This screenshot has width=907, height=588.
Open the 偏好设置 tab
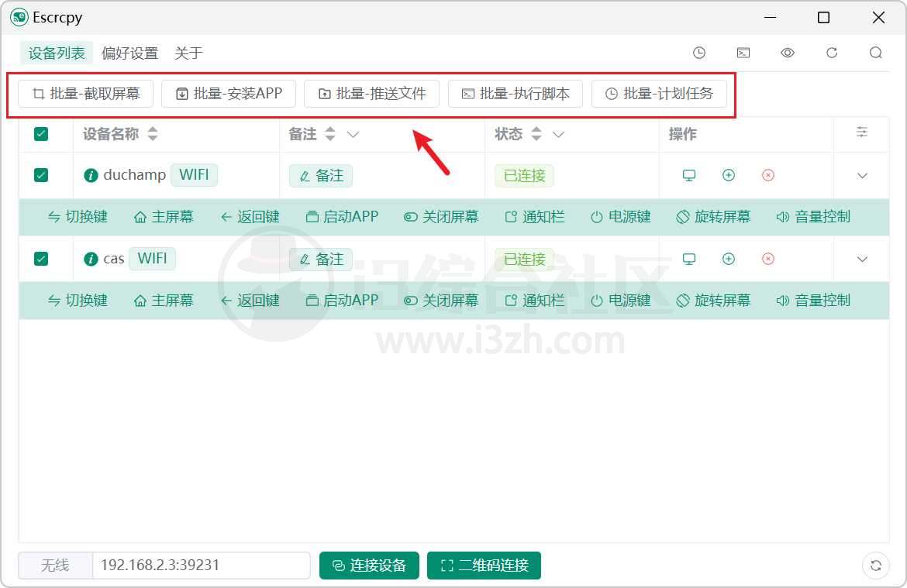coord(129,53)
